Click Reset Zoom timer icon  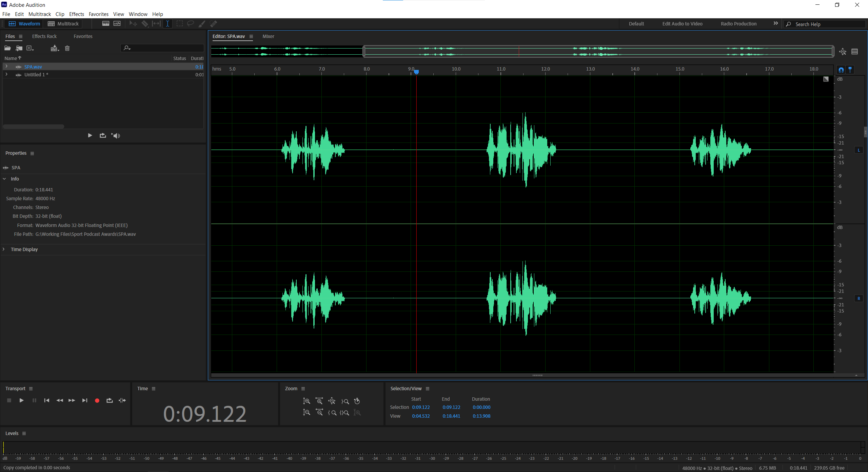[357, 401]
